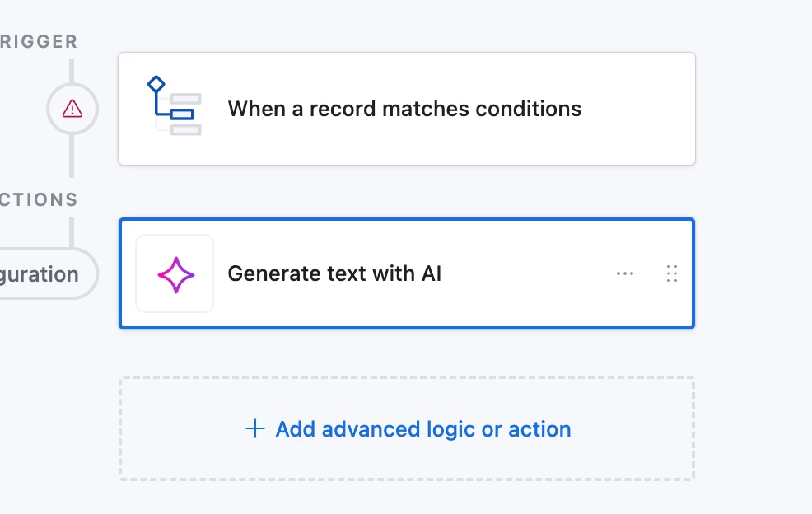Click the white tile behind the sparkle icon
Screen dimensions: 812x514
point(175,273)
